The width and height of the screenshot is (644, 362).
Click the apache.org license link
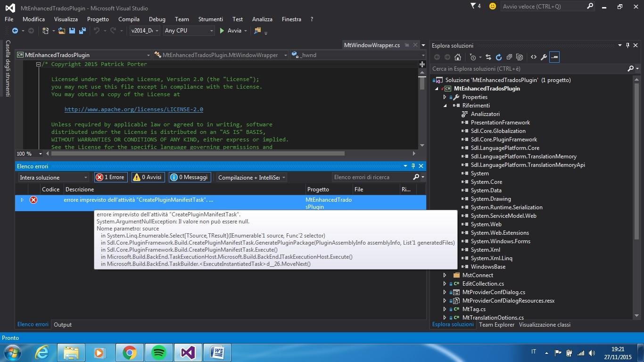tap(133, 109)
